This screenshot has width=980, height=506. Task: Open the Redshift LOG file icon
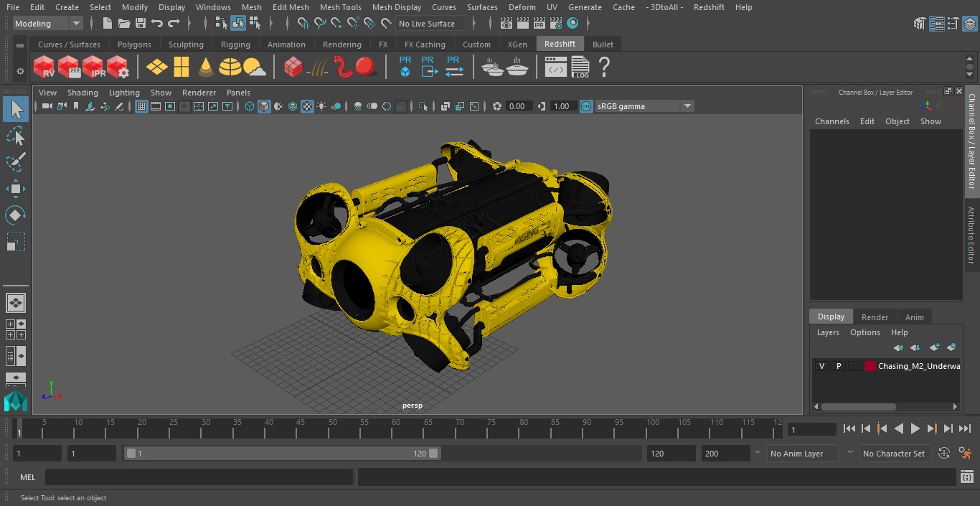coord(580,67)
